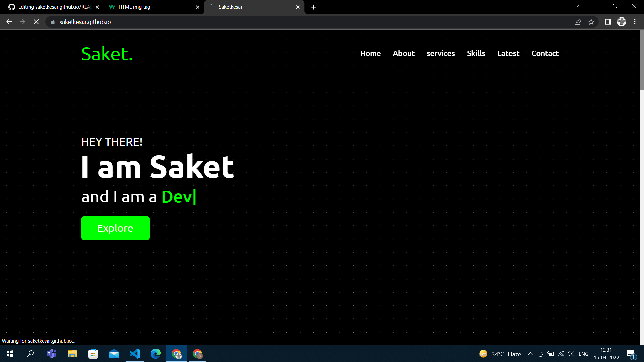Image resolution: width=644 pixels, height=362 pixels.
Task: Open the browser side panel icon
Action: [x=608, y=22]
